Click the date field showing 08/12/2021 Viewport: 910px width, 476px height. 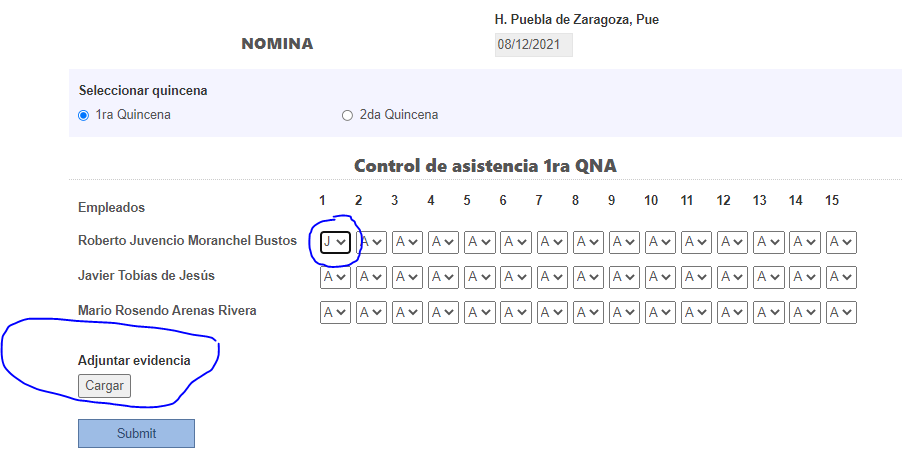(x=533, y=45)
